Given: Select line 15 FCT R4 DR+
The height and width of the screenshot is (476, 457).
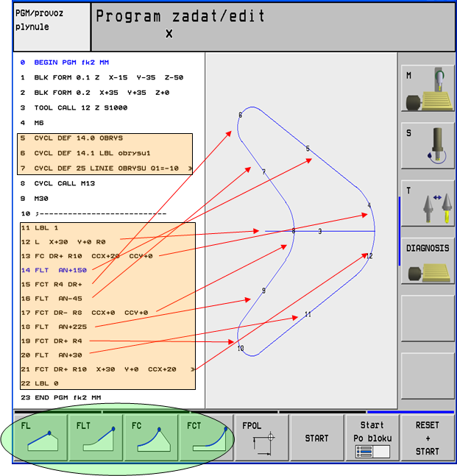Looking at the screenshot, I should pos(52,285).
